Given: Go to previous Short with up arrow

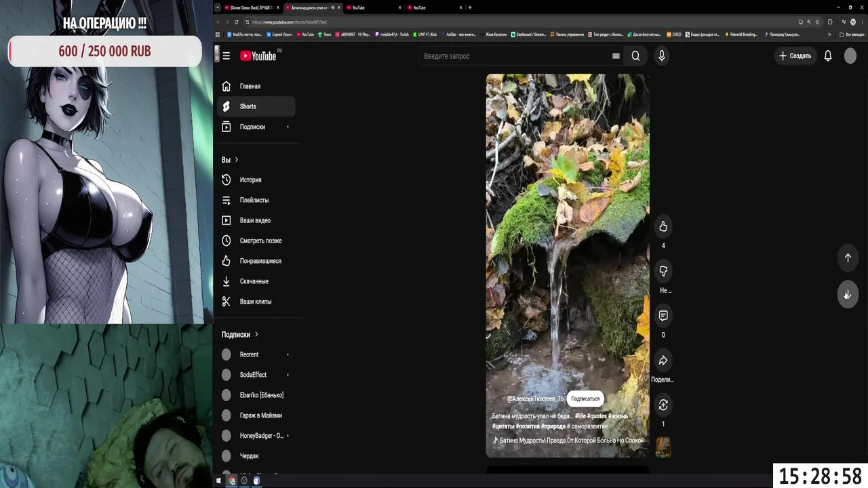Looking at the screenshot, I should coord(848,258).
